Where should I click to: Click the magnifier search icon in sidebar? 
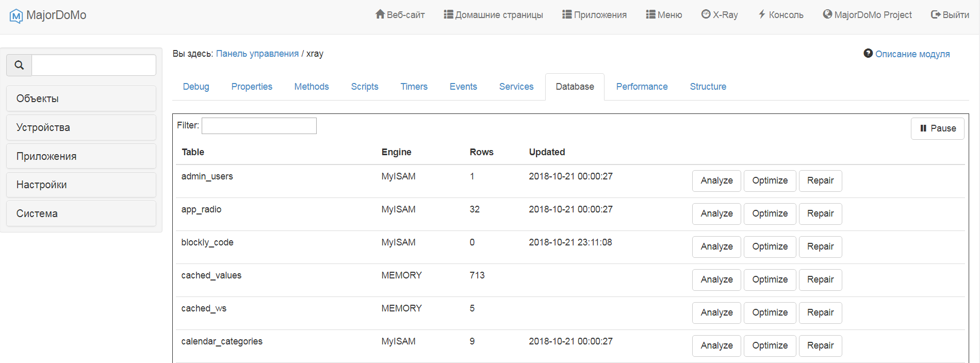pyautogui.click(x=19, y=65)
